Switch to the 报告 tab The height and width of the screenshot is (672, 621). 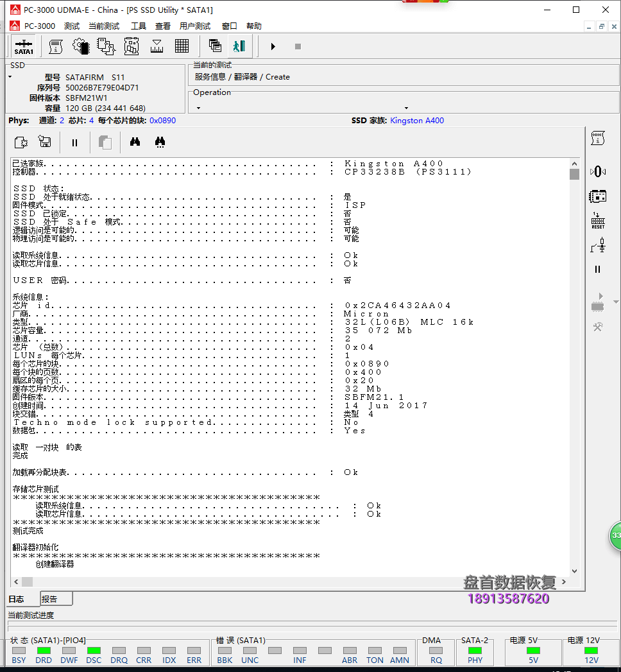point(56,599)
